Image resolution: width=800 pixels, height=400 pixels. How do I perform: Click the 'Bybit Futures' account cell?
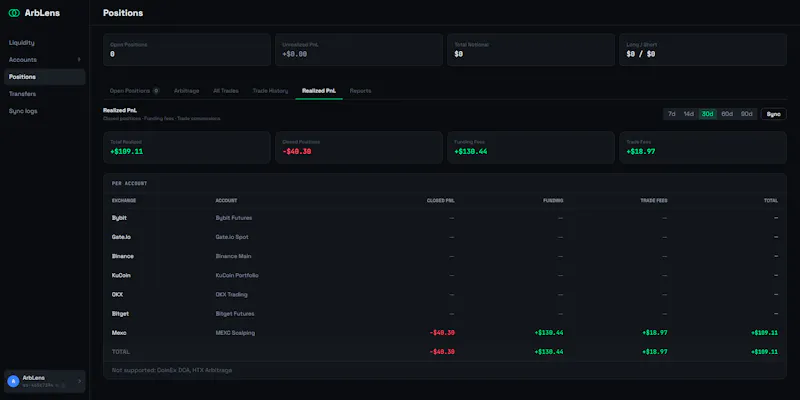(234, 218)
